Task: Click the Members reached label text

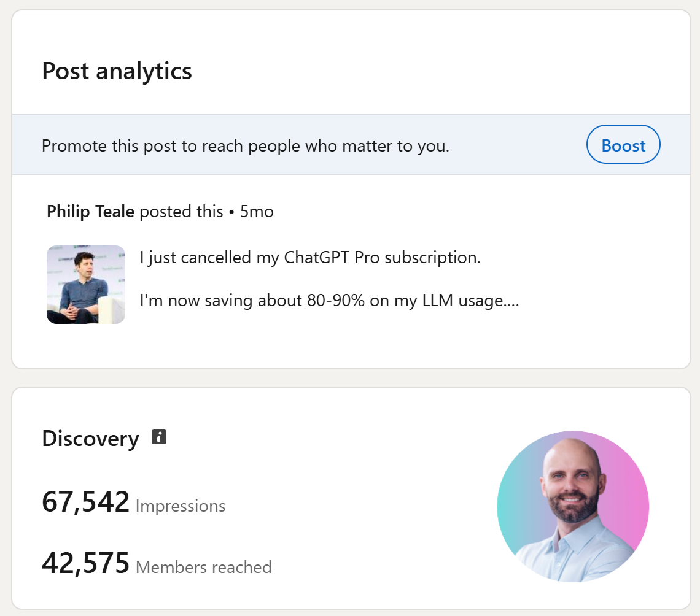Action: point(203,568)
